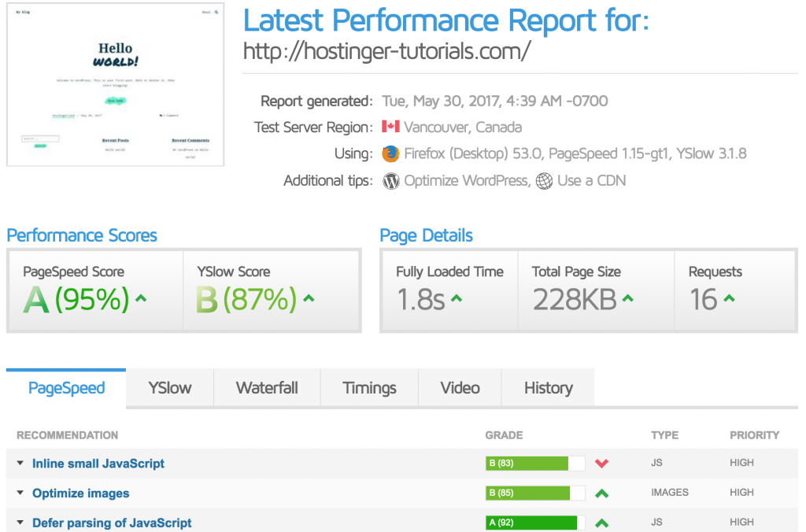Screen dimensions: 806x532
Task: Click the up arrow beside Total Page Size
Action: (x=627, y=297)
